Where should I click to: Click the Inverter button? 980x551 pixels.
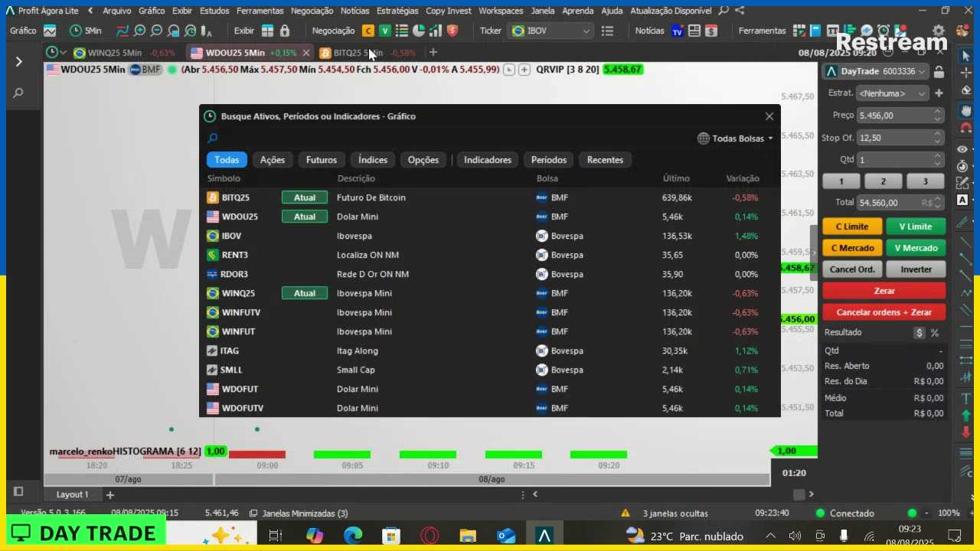click(x=916, y=269)
